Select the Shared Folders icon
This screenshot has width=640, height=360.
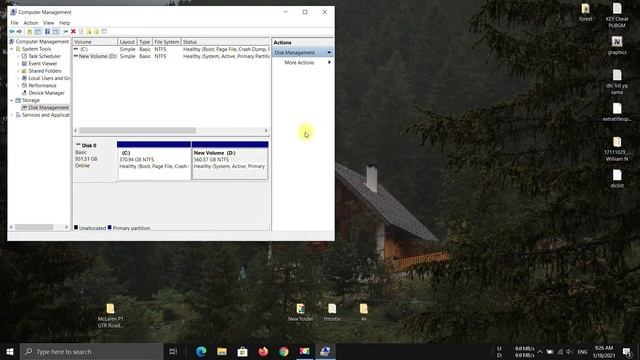24,71
